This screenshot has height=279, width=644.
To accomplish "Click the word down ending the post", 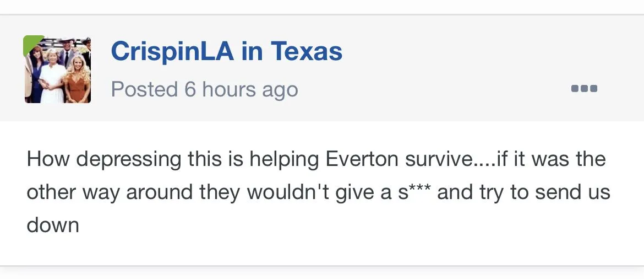I will [53, 225].
